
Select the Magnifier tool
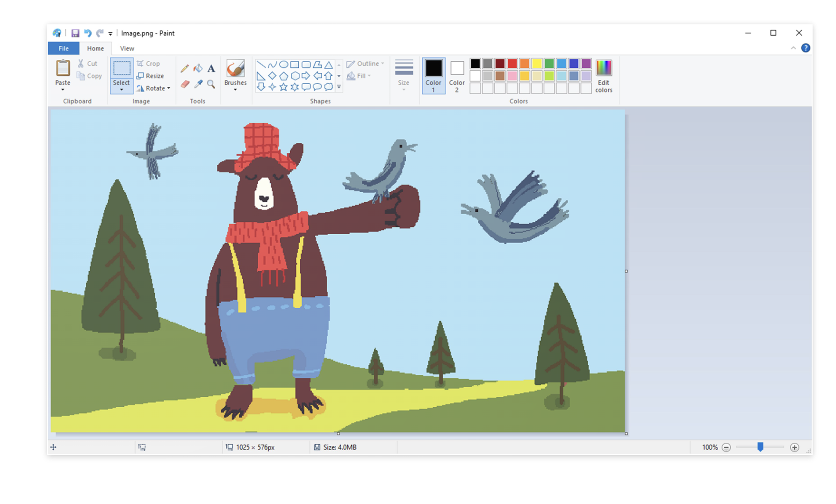tap(211, 85)
